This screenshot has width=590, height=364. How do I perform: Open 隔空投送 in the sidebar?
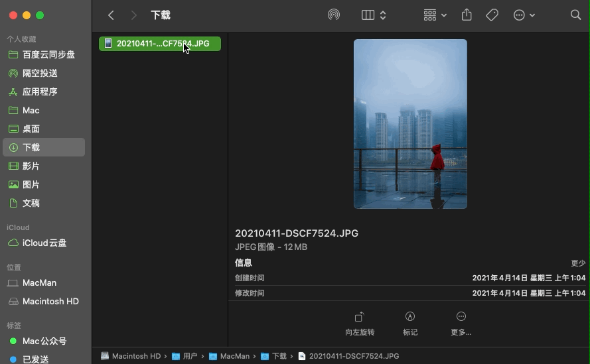point(44,73)
